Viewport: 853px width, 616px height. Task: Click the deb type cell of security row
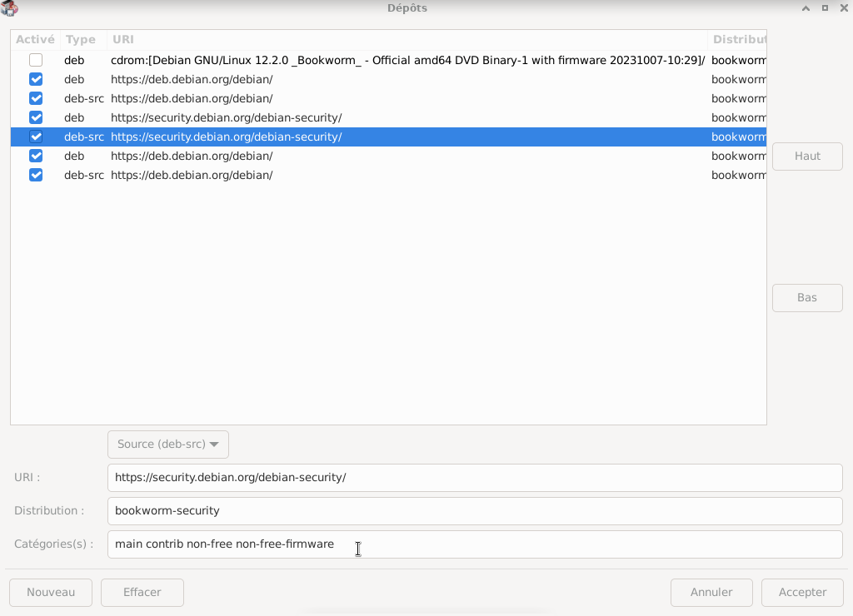[x=74, y=118]
